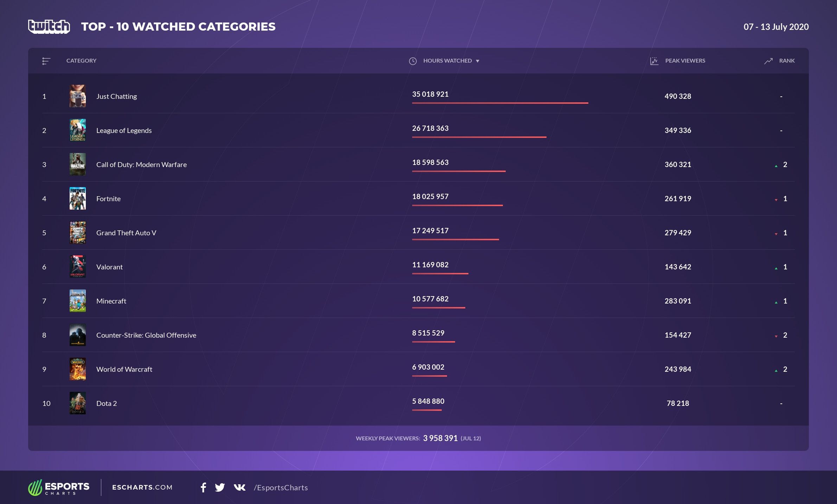Image resolution: width=837 pixels, height=504 pixels.
Task: Click Call of Duty: Modern Warfare name
Action: tap(141, 165)
